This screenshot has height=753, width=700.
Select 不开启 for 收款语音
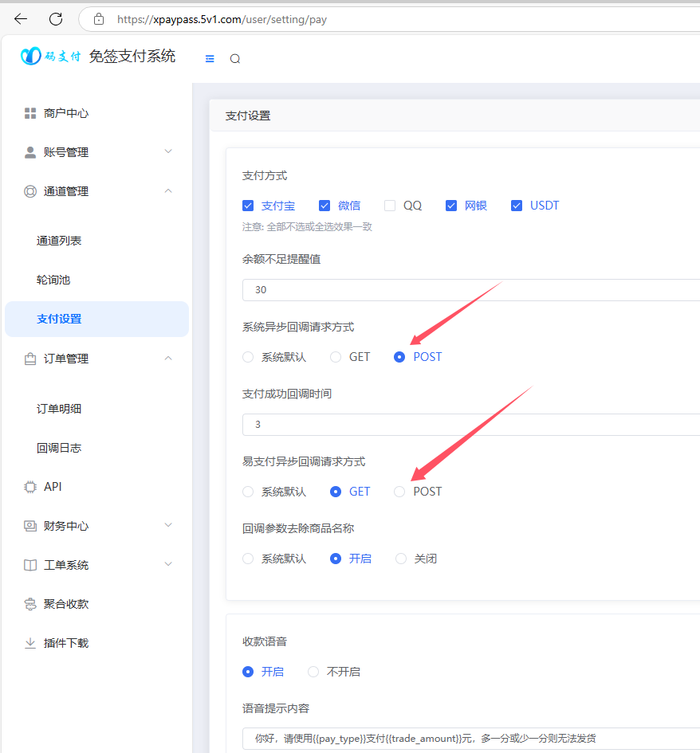point(313,672)
